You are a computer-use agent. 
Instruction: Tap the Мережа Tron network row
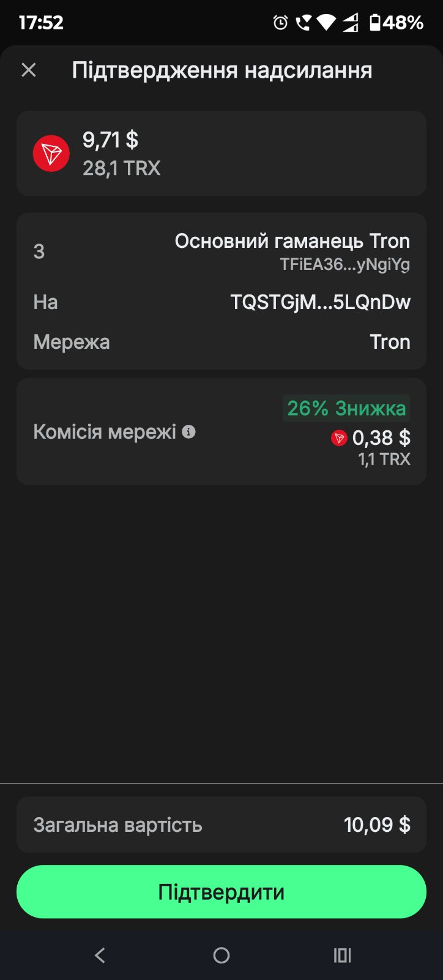pos(221,342)
